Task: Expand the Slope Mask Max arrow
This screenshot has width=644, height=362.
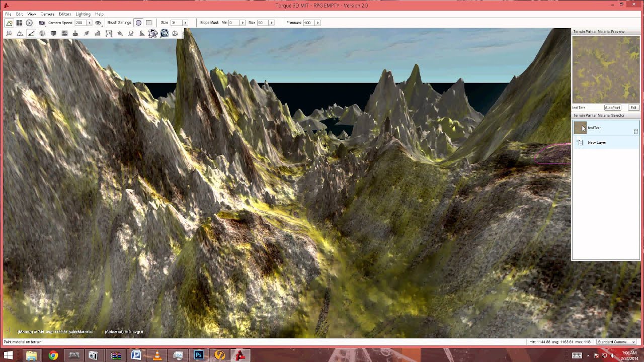Action: point(271,23)
